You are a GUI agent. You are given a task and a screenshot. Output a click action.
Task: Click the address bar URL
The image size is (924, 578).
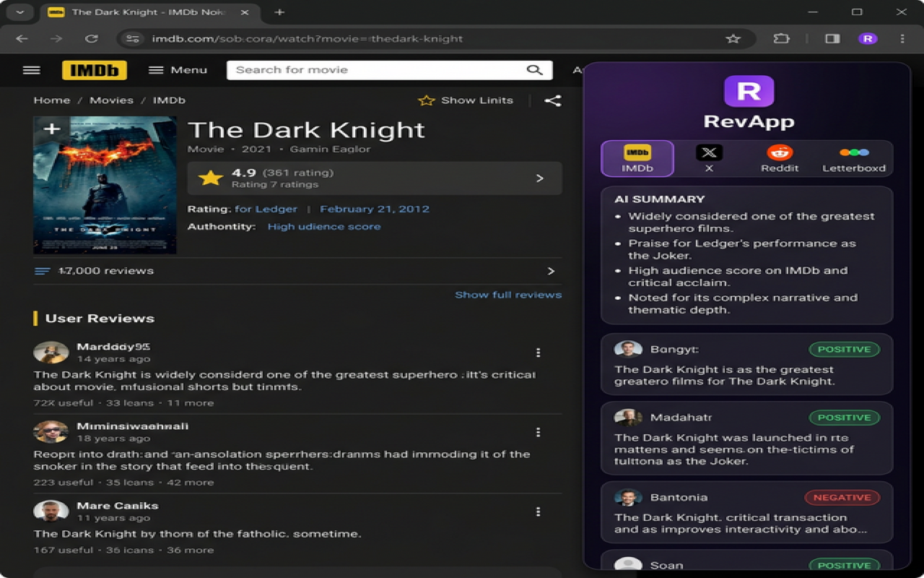click(x=307, y=38)
